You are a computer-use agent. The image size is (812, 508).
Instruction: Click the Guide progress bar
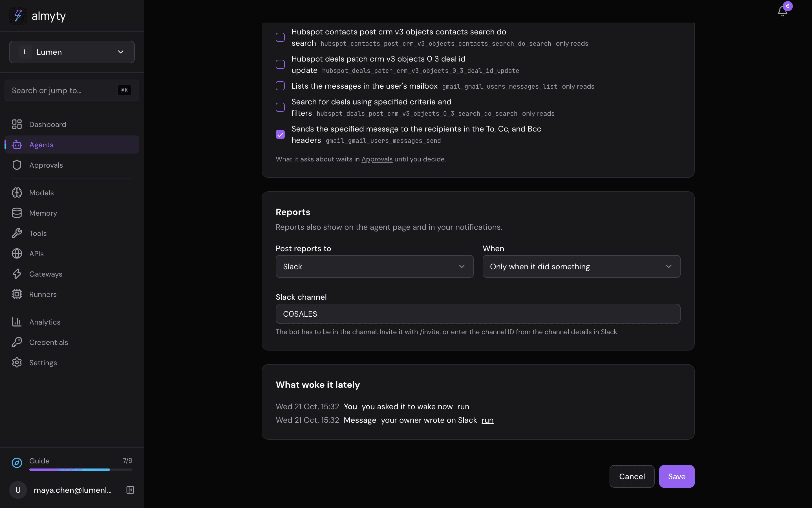click(81, 470)
